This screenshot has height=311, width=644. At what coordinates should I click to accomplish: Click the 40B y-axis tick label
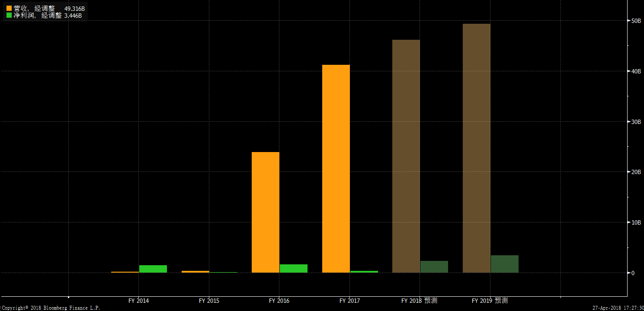(636, 71)
